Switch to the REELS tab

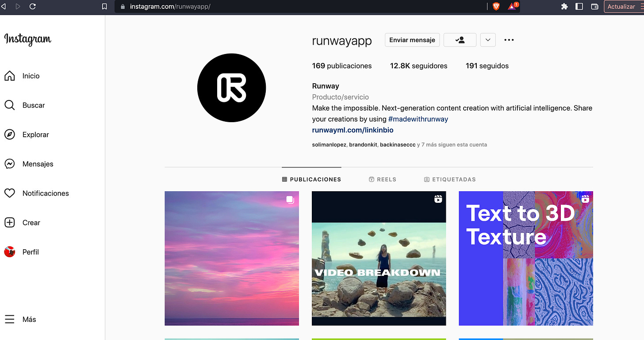383,179
